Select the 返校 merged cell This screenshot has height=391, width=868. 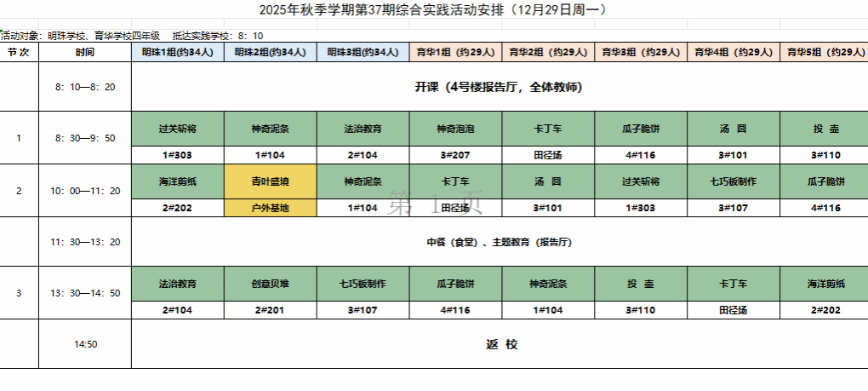pyautogui.click(x=500, y=344)
